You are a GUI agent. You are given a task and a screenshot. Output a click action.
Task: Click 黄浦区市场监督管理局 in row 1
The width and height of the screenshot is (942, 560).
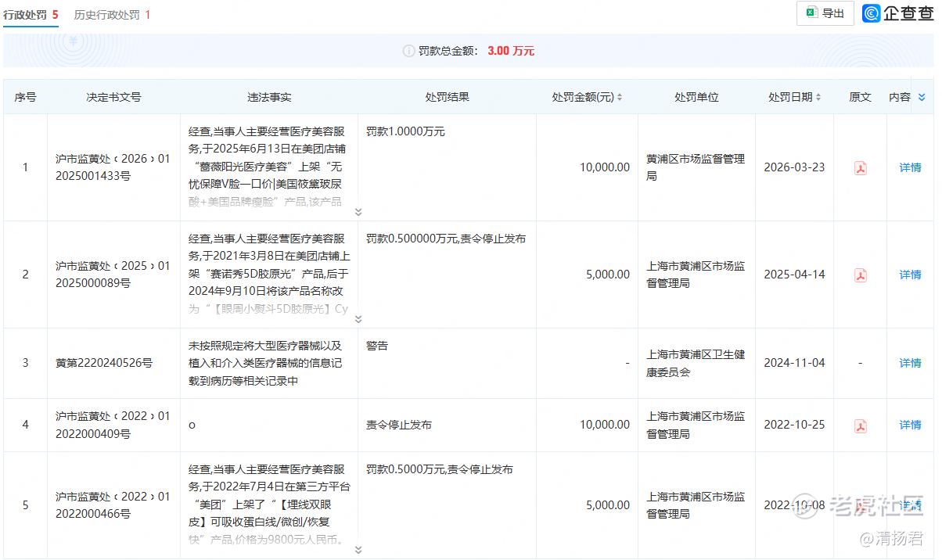696,167
